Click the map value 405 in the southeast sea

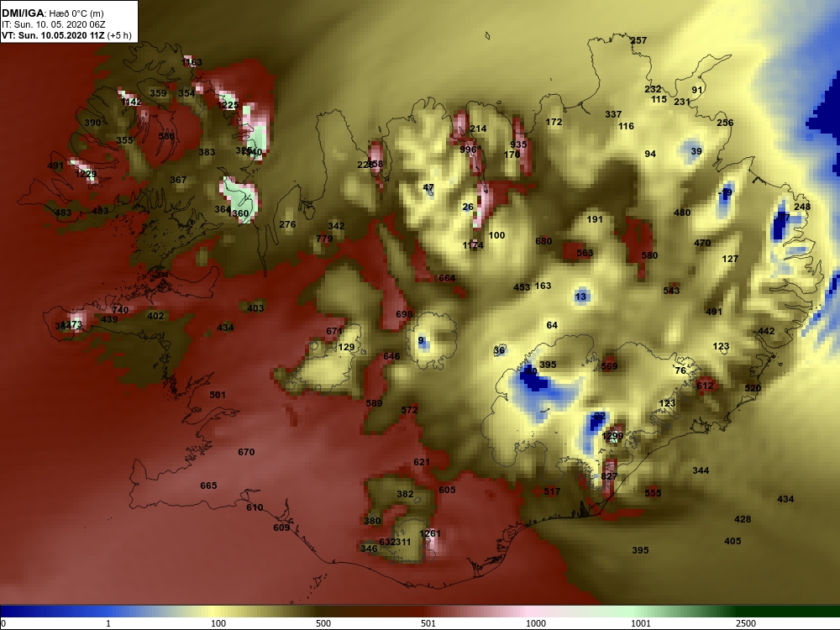tap(732, 541)
